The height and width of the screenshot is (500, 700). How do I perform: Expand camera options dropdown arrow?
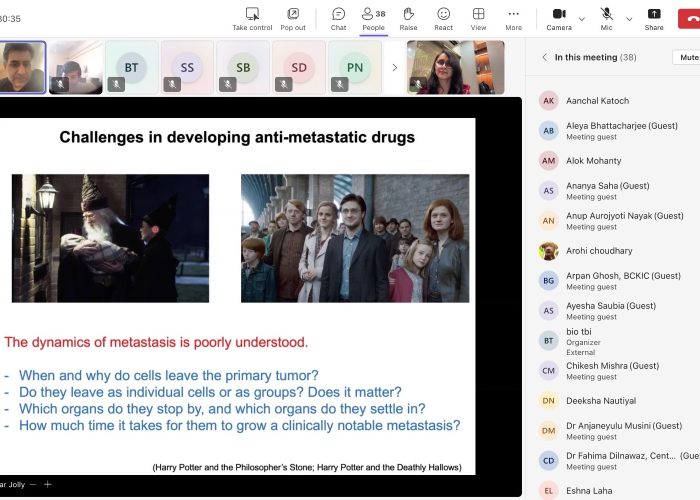click(582, 19)
